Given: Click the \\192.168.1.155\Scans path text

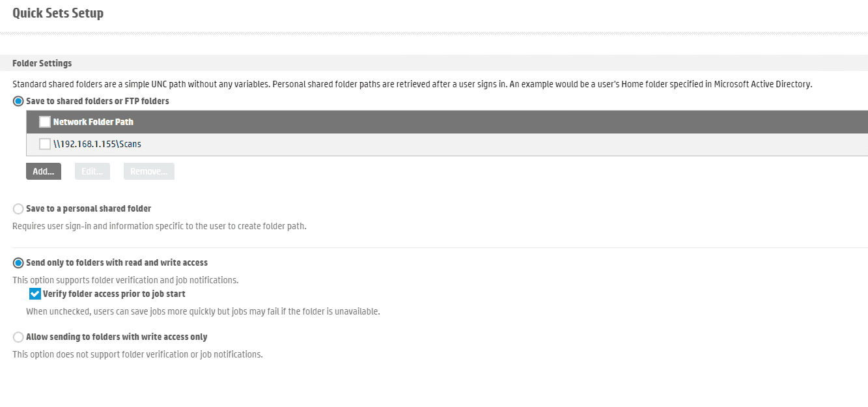Looking at the screenshot, I should coord(97,144).
